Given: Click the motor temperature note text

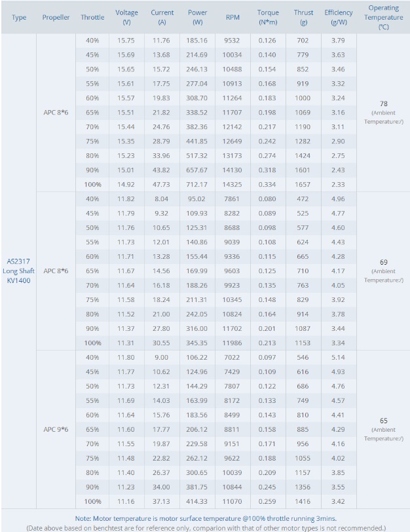Looking at the screenshot, I should (206, 518).
